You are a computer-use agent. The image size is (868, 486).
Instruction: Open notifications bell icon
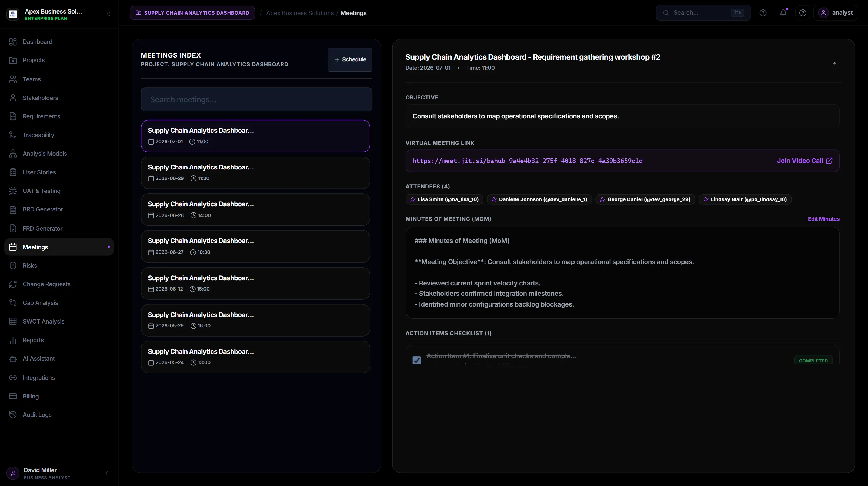coord(783,13)
